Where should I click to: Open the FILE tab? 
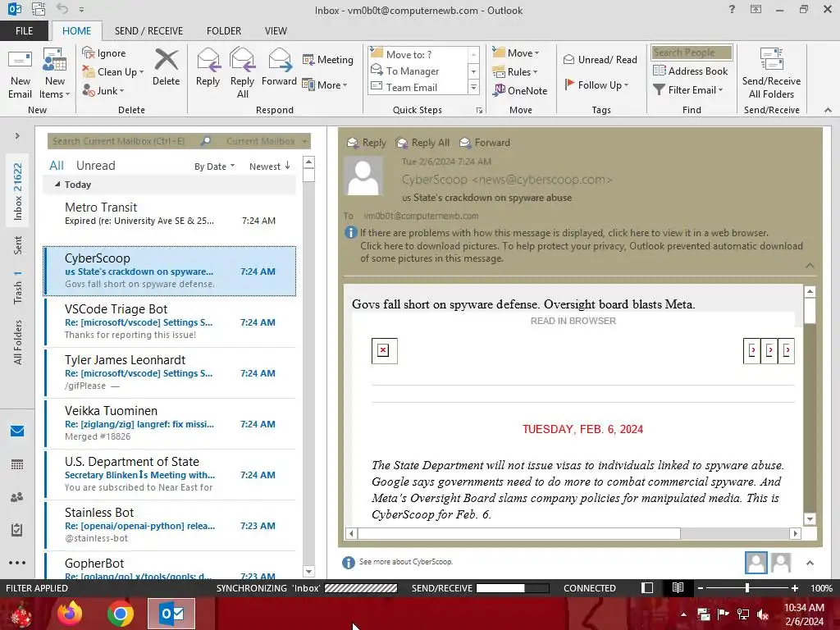pyautogui.click(x=24, y=30)
